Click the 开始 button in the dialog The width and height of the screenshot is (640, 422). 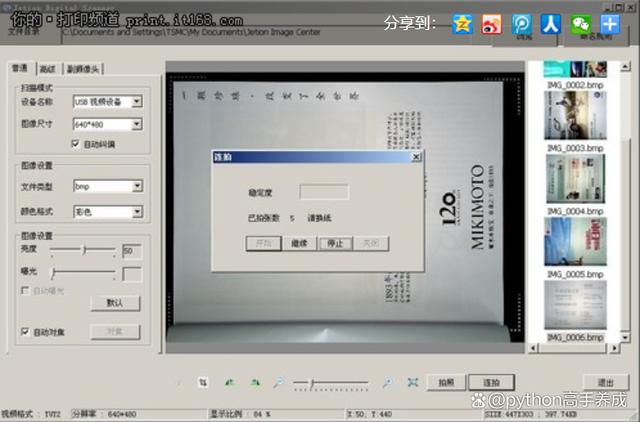pos(264,244)
